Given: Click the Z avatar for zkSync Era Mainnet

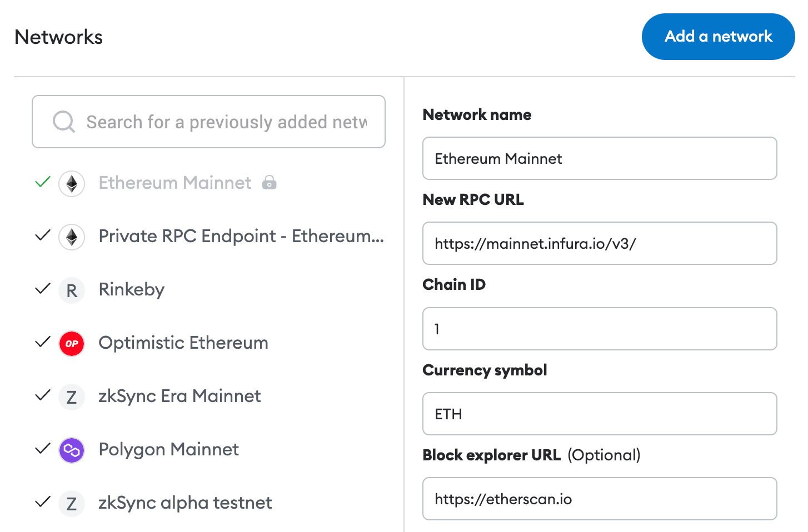Looking at the screenshot, I should coord(72,397).
